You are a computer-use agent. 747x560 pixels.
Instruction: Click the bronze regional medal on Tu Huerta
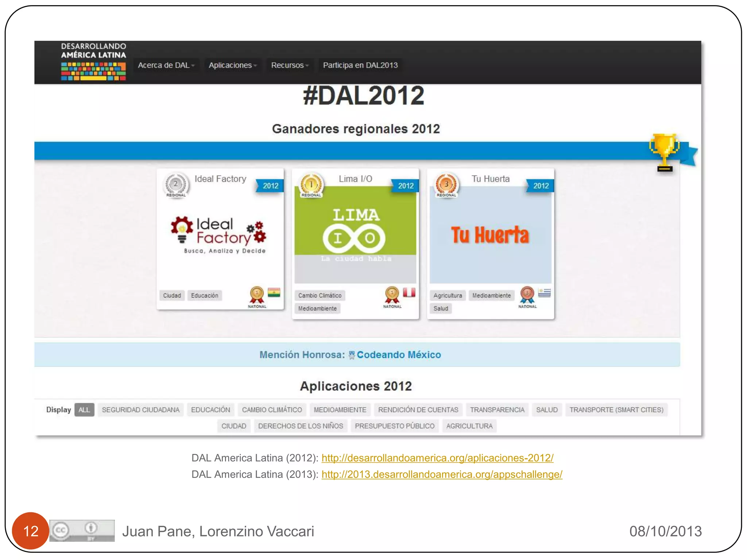tap(446, 185)
